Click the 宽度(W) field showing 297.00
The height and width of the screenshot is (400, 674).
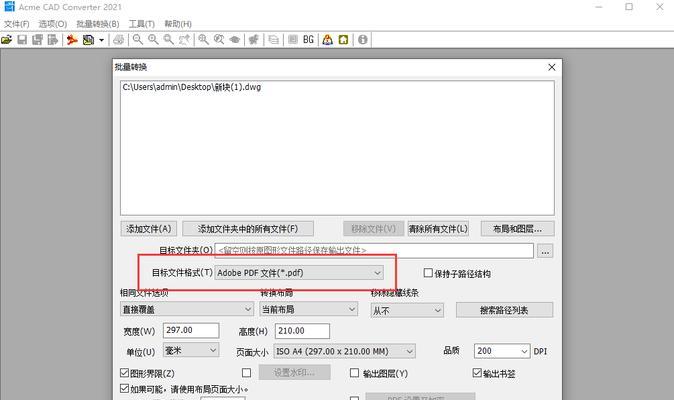[x=191, y=330]
